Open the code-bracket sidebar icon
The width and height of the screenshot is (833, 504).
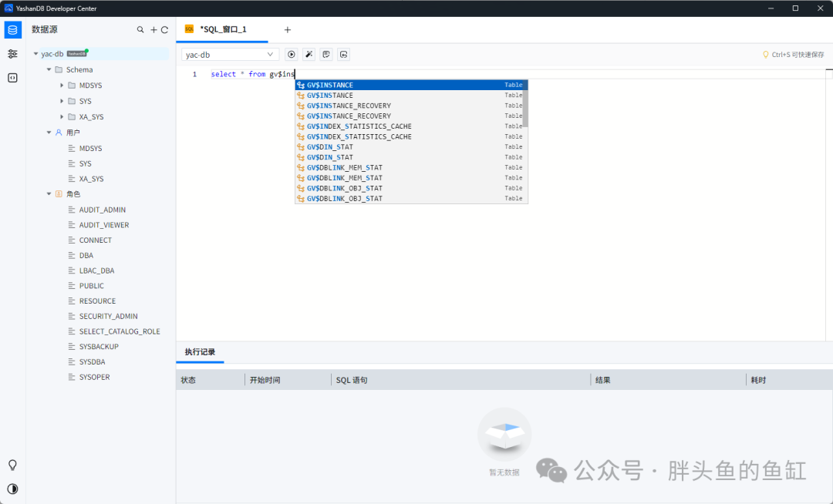click(13, 78)
